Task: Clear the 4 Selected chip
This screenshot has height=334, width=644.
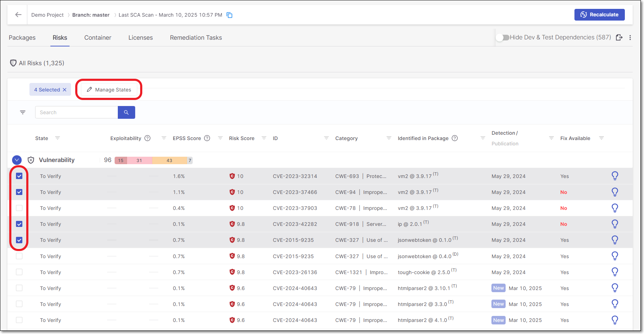Action: tap(65, 90)
